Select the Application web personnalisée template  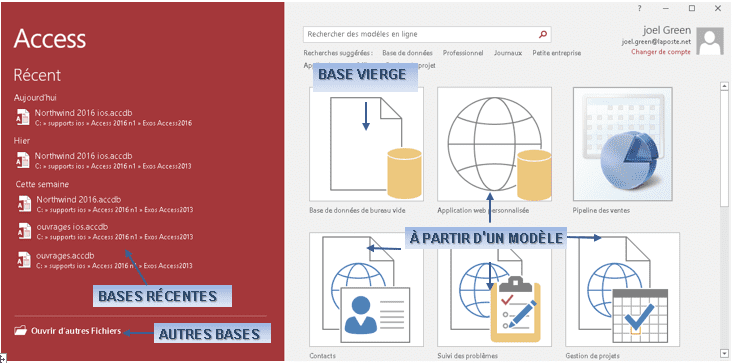pos(494,144)
